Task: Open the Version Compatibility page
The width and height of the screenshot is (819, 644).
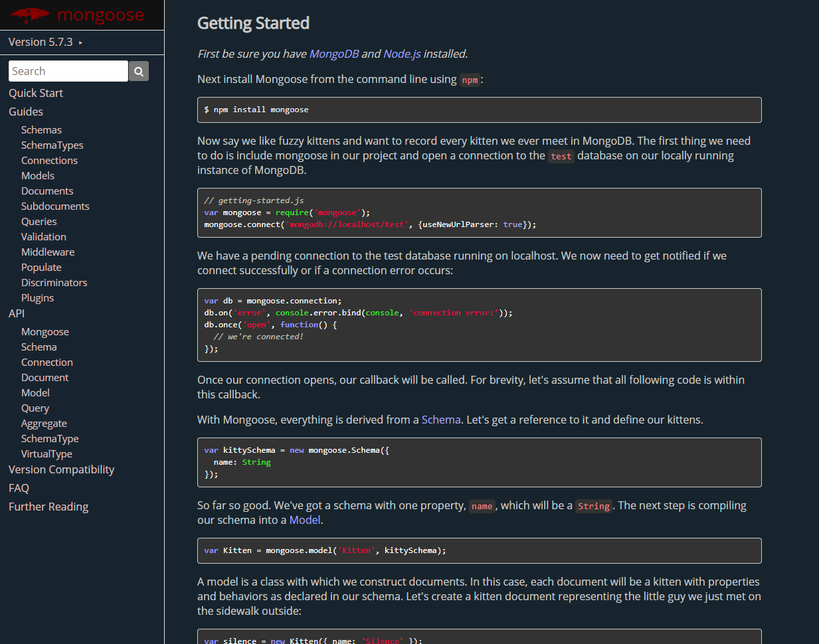Action: point(61,469)
